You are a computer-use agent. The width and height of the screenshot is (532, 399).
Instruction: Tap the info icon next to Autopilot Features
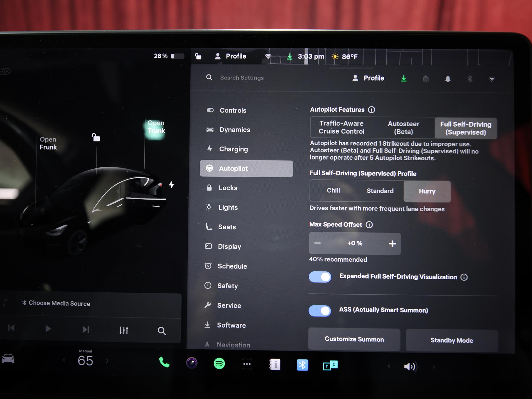(x=371, y=110)
